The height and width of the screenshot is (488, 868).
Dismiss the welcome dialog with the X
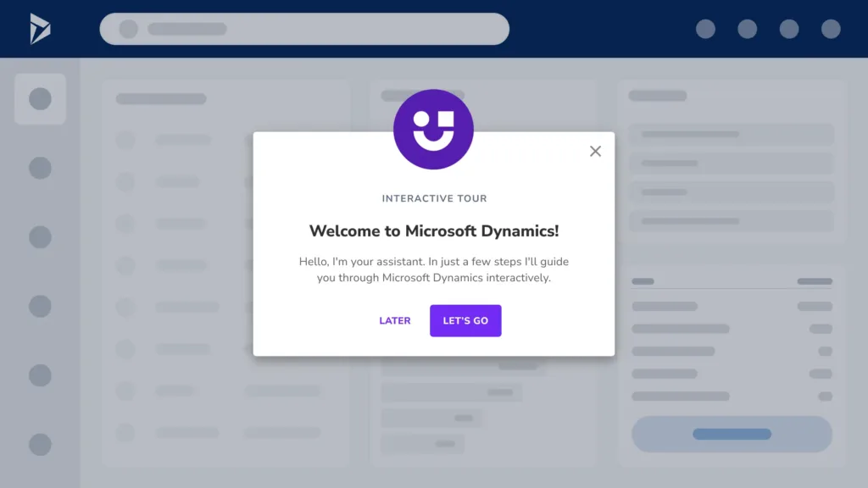click(x=595, y=151)
